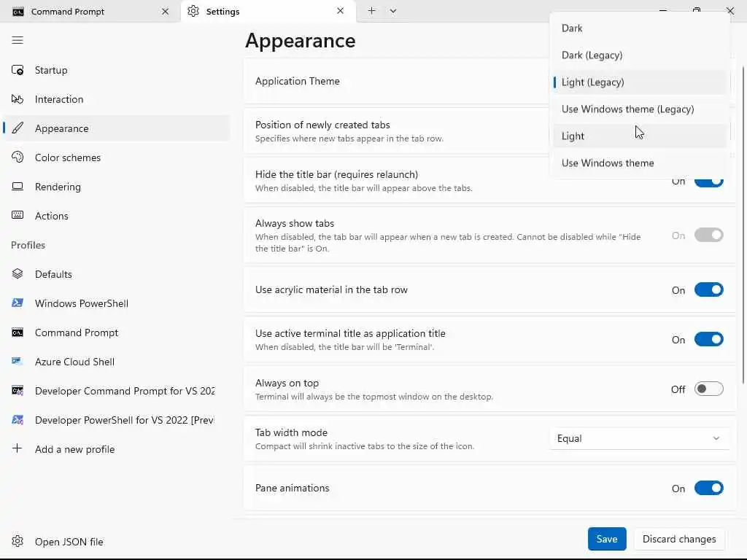Open Defaults profile settings

click(x=116, y=274)
